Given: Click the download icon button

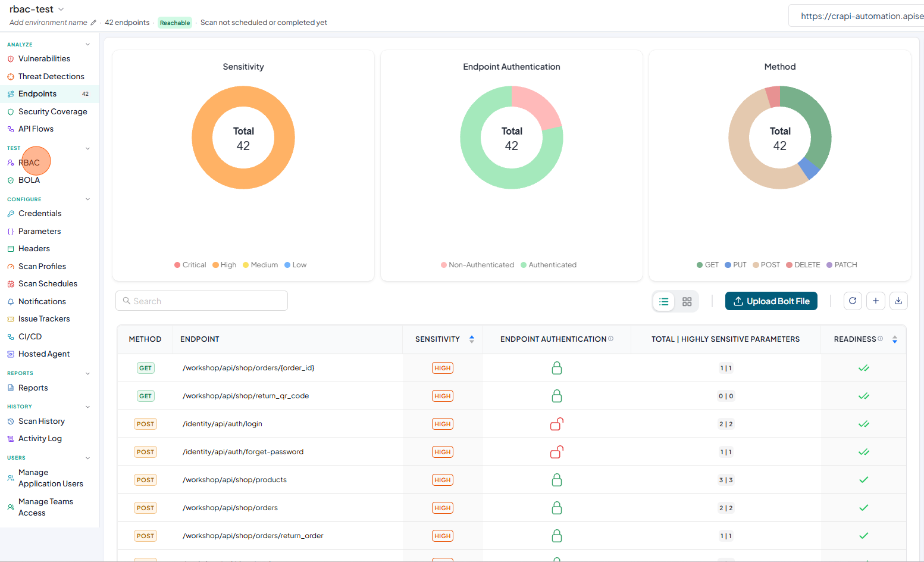Looking at the screenshot, I should tap(898, 301).
